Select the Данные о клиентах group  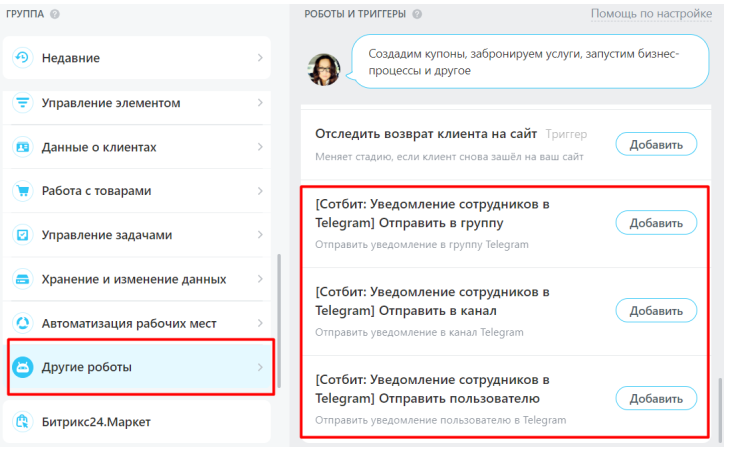(137, 147)
